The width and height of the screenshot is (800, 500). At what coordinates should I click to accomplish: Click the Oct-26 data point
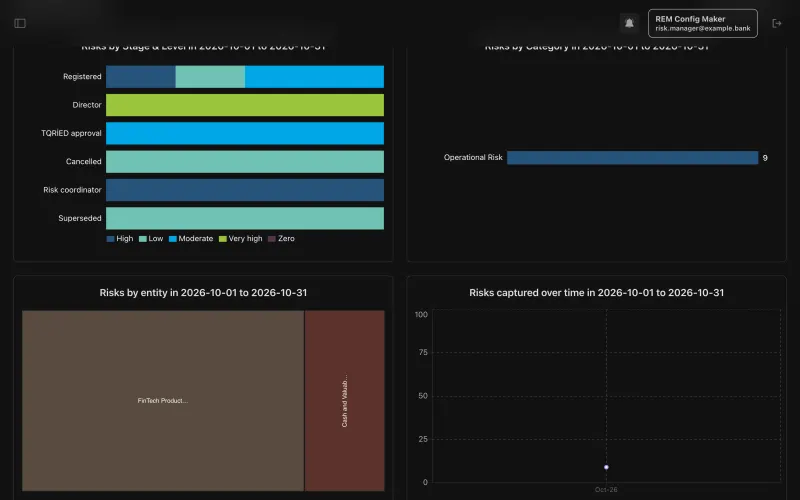click(606, 467)
